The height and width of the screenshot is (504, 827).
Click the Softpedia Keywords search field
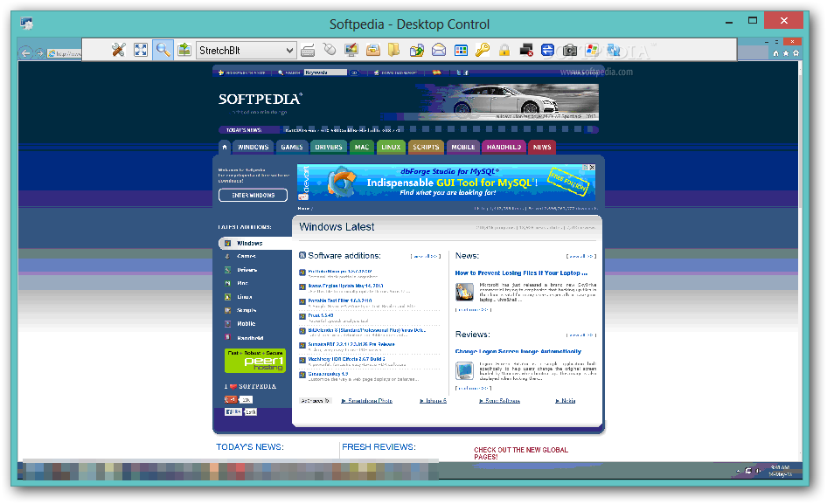click(x=325, y=72)
